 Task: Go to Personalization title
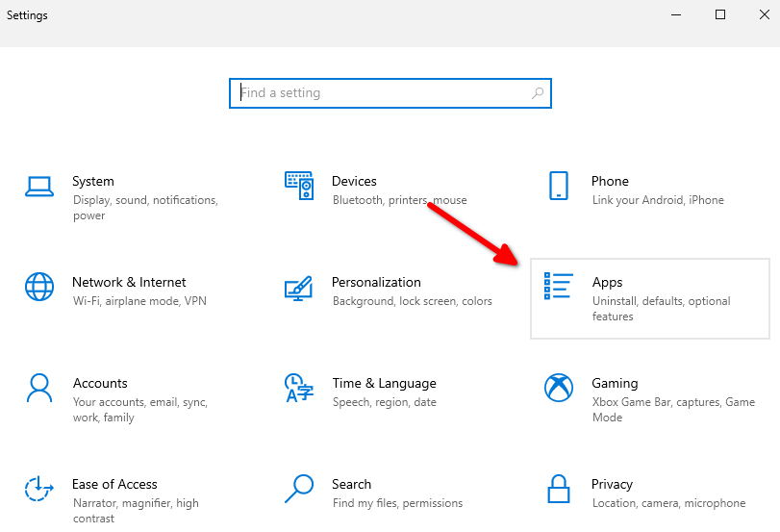coord(376,282)
